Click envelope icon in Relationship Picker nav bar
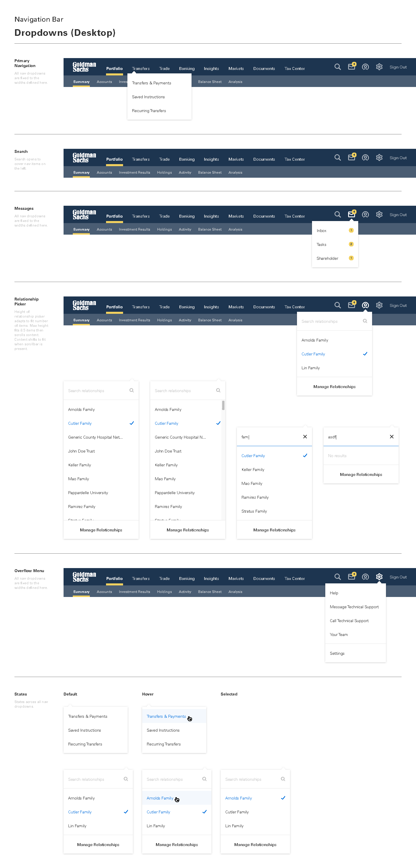This screenshot has height=868, width=416. (x=352, y=304)
